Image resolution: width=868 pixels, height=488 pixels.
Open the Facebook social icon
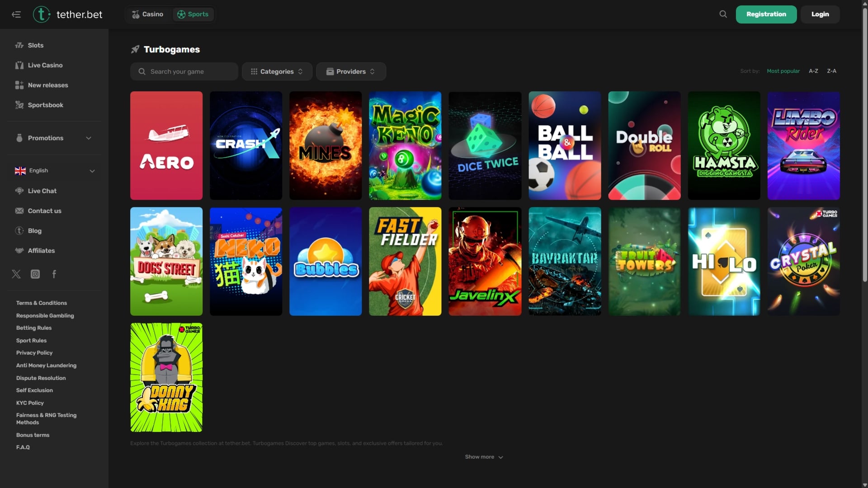[x=54, y=274]
